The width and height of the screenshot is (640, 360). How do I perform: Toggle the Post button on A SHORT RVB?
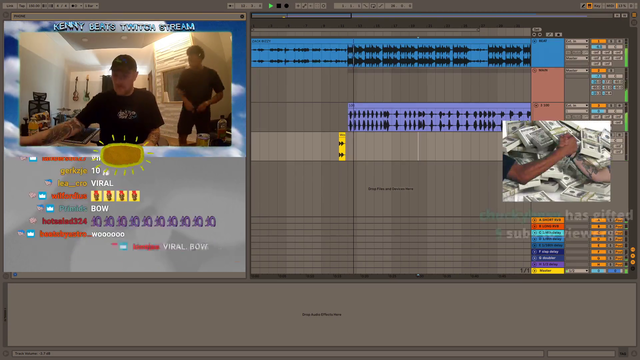click(x=619, y=220)
